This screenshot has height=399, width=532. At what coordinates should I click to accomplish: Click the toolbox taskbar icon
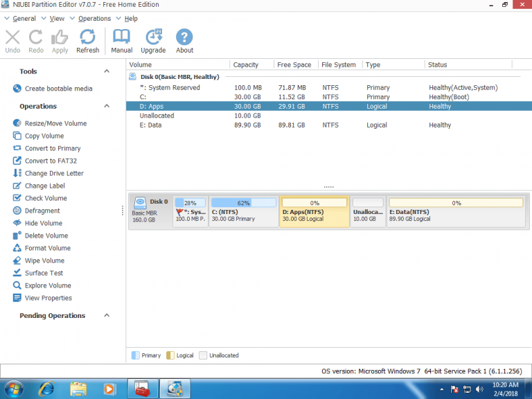tap(143, 389)
